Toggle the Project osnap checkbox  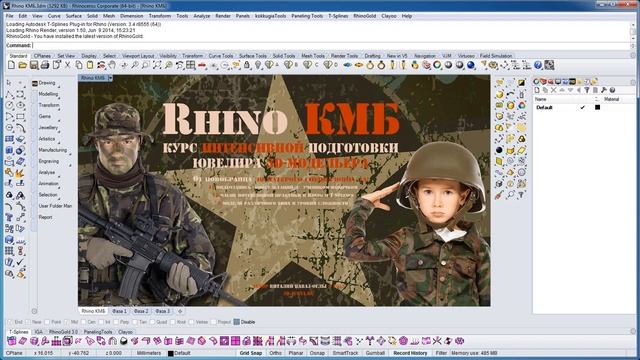[x=213, y=322]
